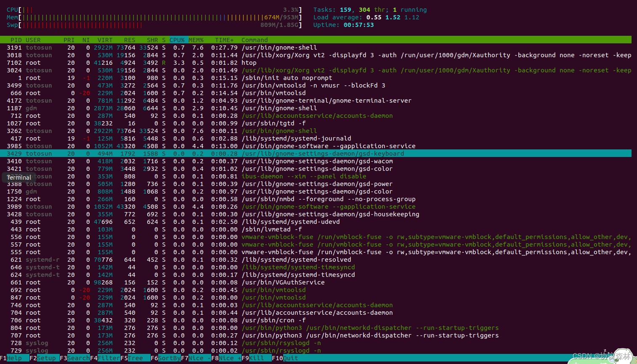Sort by the NI column header
This screenshot has height=364, width=637.
[x=86, y=40]
